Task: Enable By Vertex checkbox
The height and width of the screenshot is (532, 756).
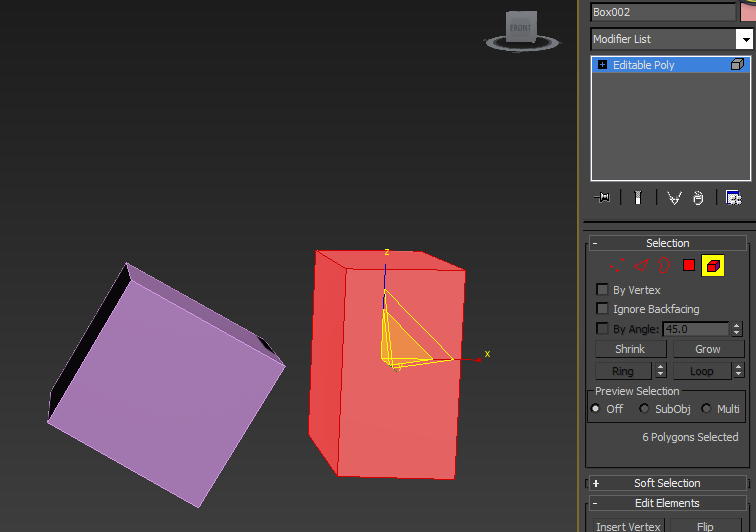Action: (x=602, y=289)
